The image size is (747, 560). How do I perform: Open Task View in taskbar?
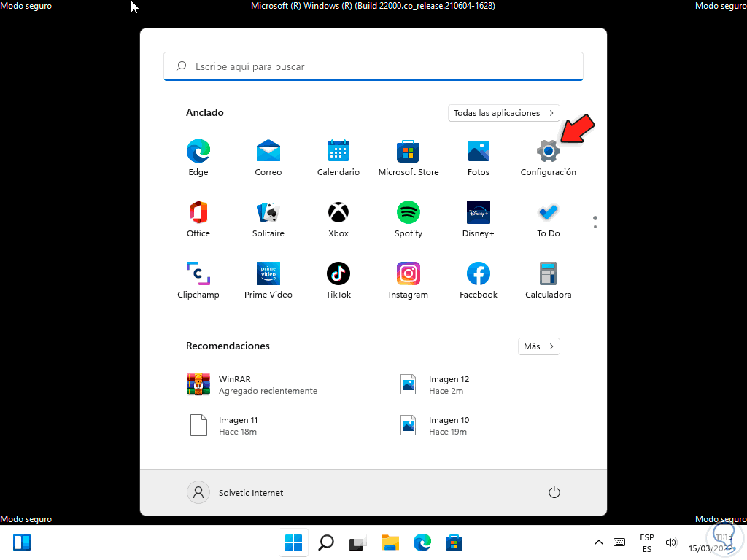(x=357, y=542)
